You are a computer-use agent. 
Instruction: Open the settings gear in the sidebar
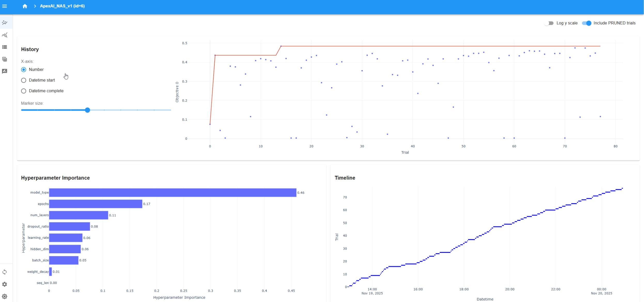[5, 284]
